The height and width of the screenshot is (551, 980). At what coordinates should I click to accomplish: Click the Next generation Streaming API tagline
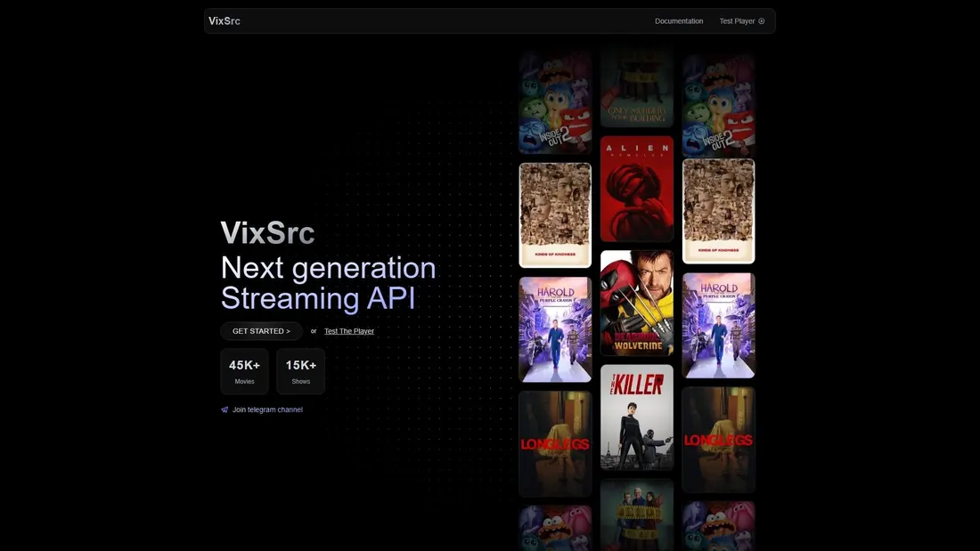tap(328, 283)
